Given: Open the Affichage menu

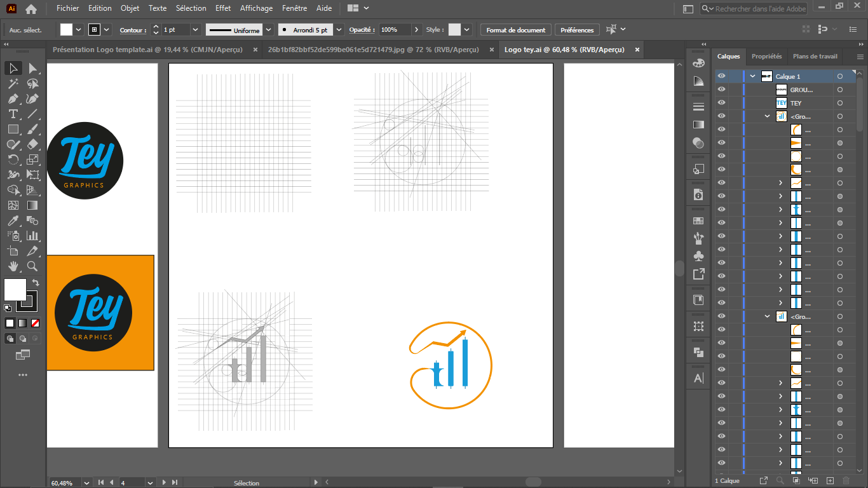Looking at the screenshot, I should [x=257, y=8].
